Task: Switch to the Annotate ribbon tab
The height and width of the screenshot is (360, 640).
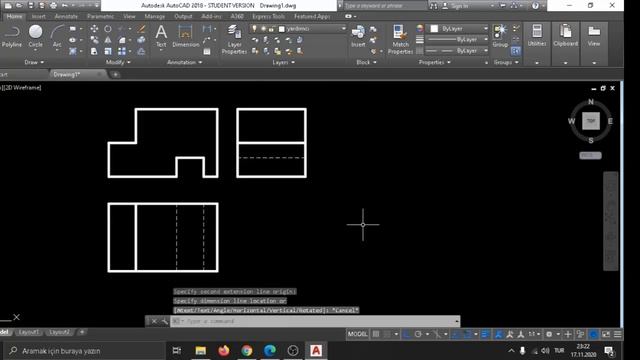Action: pos(66,16)
